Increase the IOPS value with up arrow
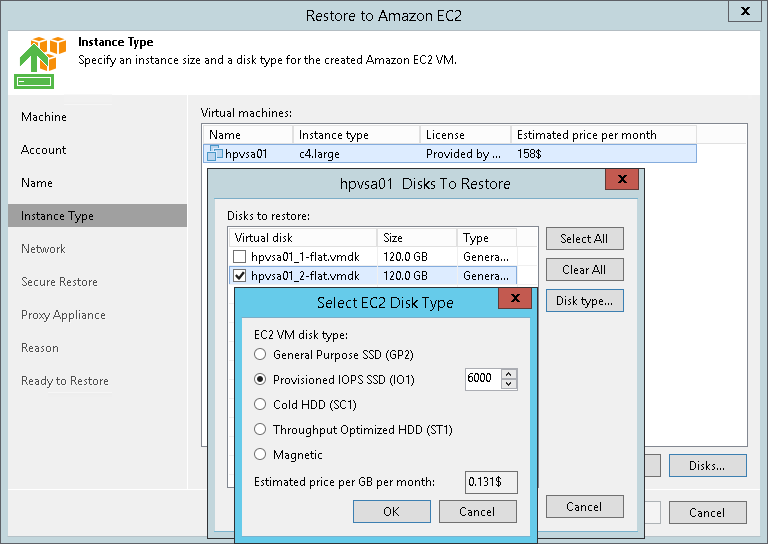Viewport: 768px width, 544px height. [509, 374]
